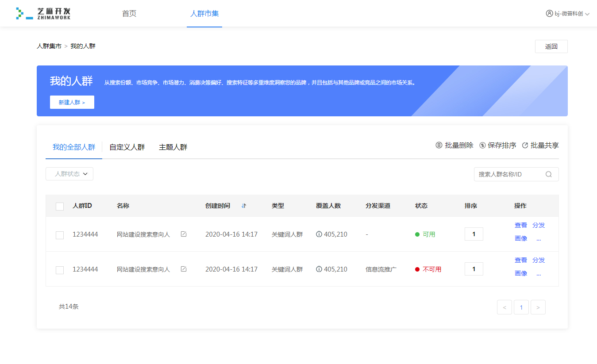Click the 覆盖人数 column header
597x364 pixels.
(328, 206)
